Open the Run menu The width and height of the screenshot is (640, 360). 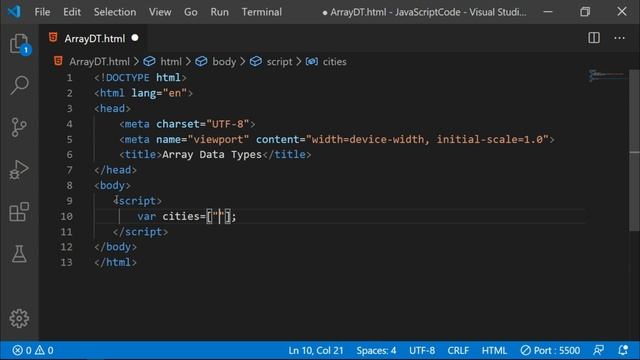pyautogui.click(x=220, y=12)
